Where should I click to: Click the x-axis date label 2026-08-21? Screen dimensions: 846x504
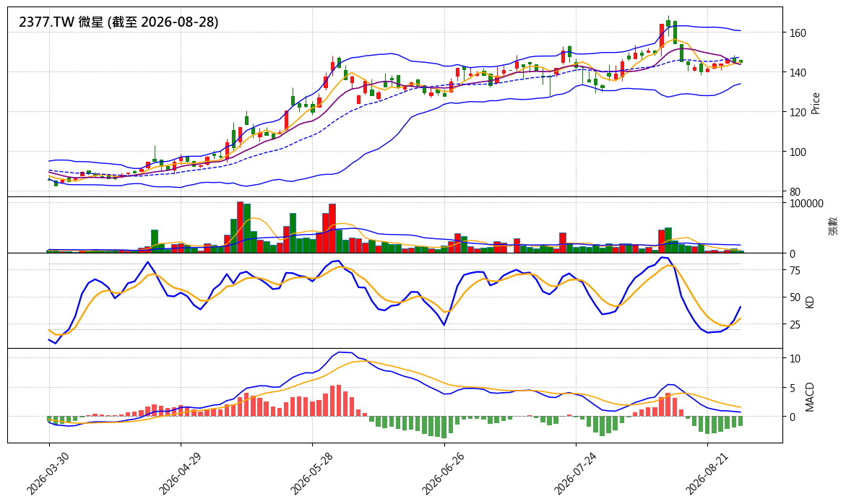[x=707, y=473]
